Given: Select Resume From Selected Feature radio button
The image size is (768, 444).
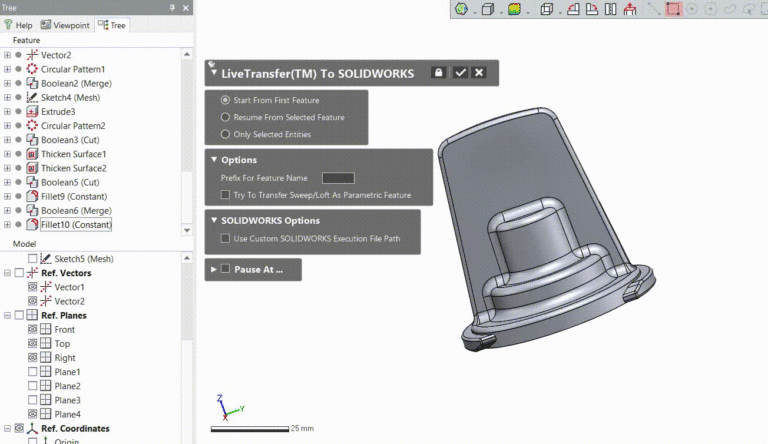Looking at the screenshot, I should point(225,117).
